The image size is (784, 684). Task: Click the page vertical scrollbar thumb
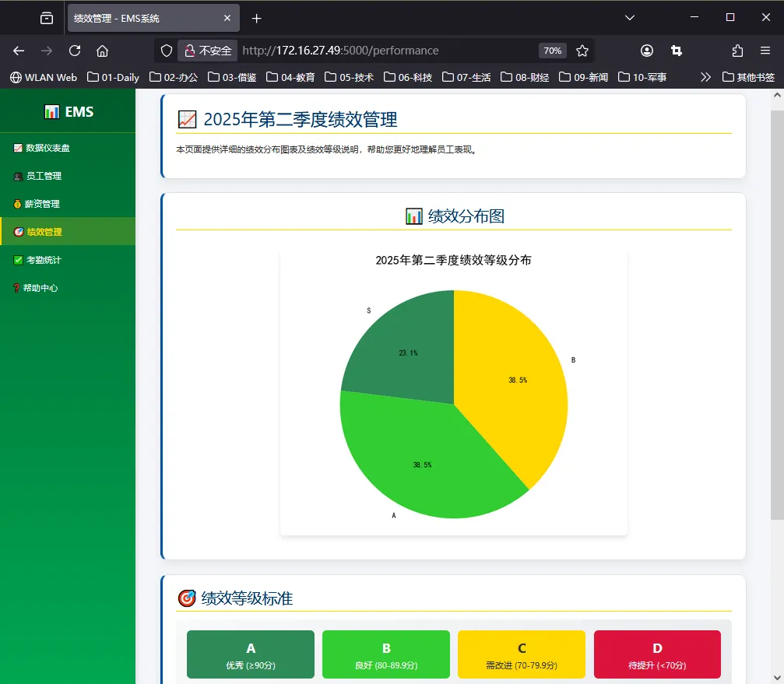pyautogui.click(x=777, y=315)
